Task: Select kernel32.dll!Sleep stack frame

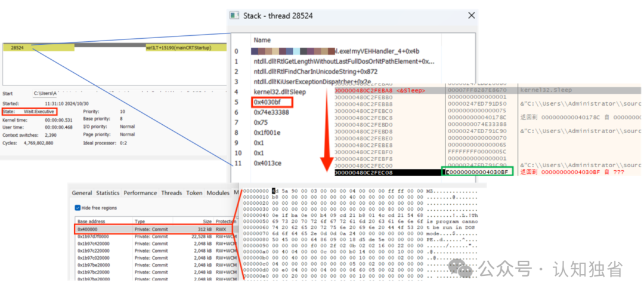Action: [x=280, y=92]
